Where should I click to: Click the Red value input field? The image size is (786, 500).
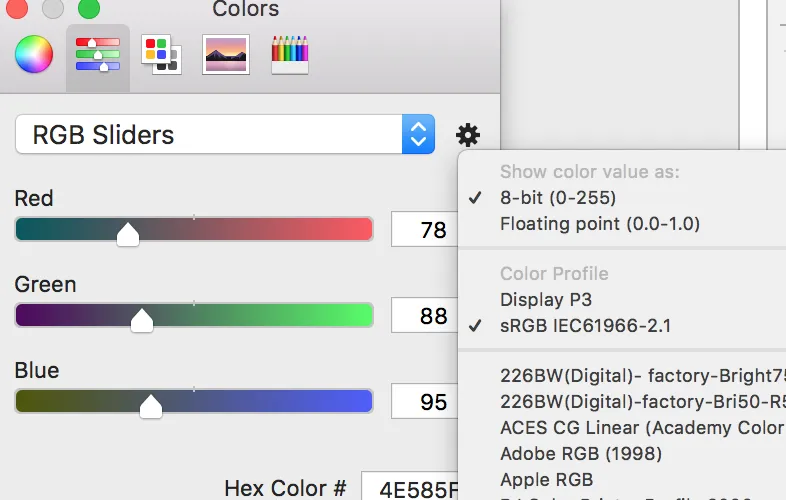[423, 230]
